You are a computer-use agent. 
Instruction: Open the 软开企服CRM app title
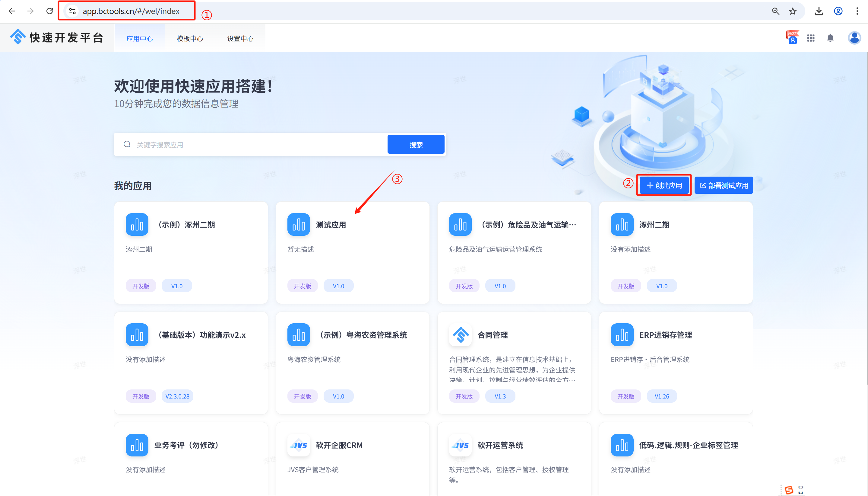tap(339, 445)
